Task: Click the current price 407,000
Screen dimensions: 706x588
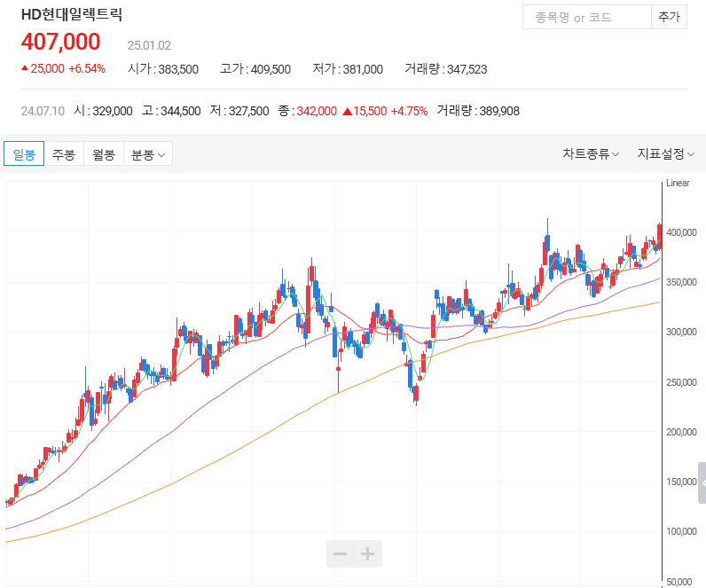Action: [x=61, y=42]
